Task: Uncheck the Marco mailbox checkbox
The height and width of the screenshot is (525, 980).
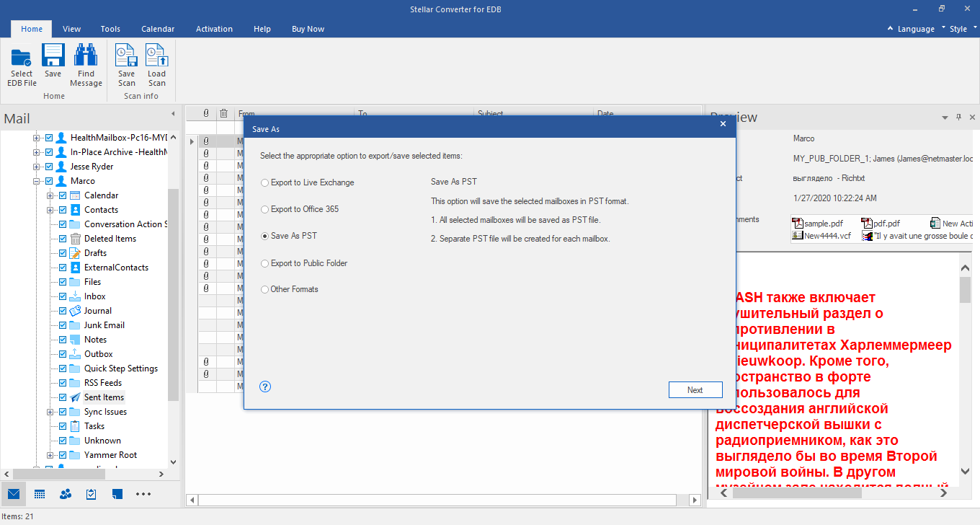Action: click(x=49, y=181)
